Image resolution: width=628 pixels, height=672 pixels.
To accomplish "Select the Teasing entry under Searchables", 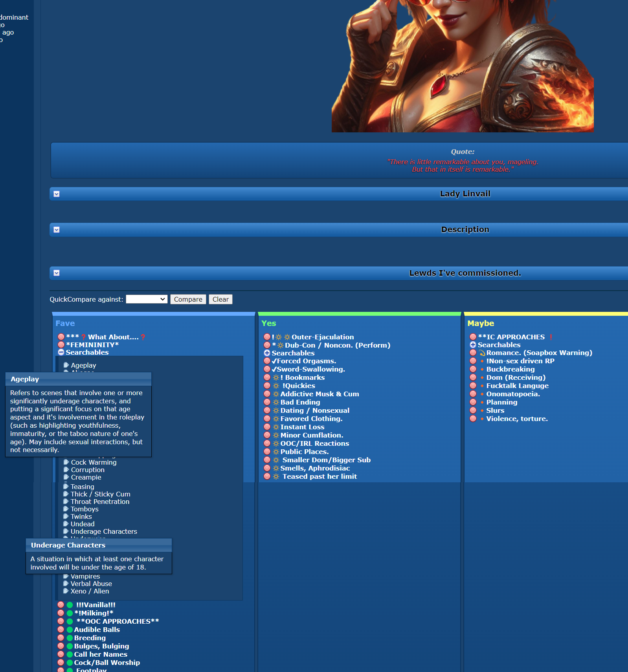I will pyautogui.click(x=83, y=487).
